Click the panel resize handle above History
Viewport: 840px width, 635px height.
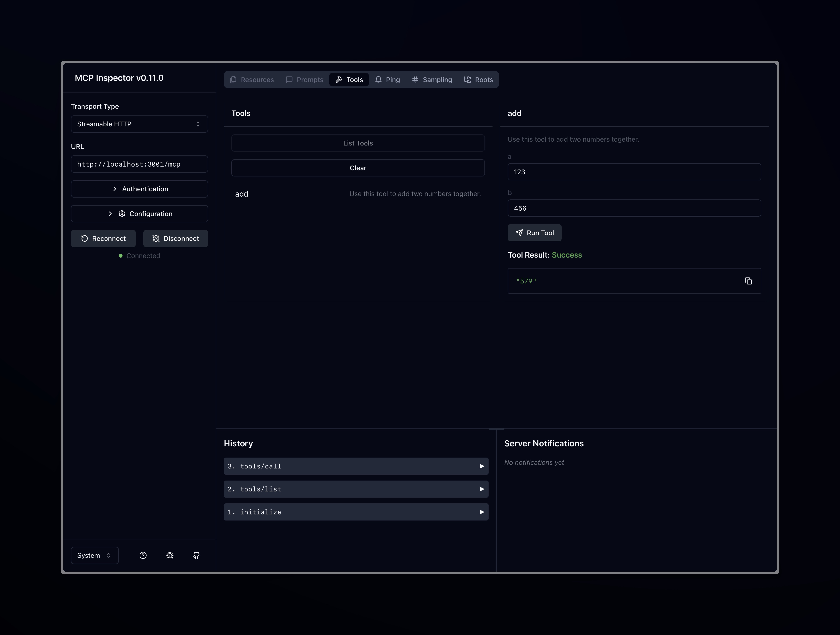point(496,429)
